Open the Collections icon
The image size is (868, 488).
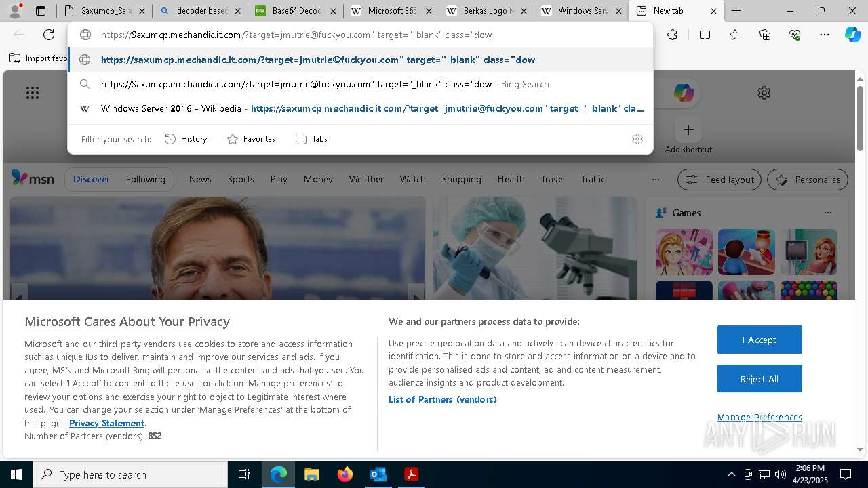tap(765, 35)
